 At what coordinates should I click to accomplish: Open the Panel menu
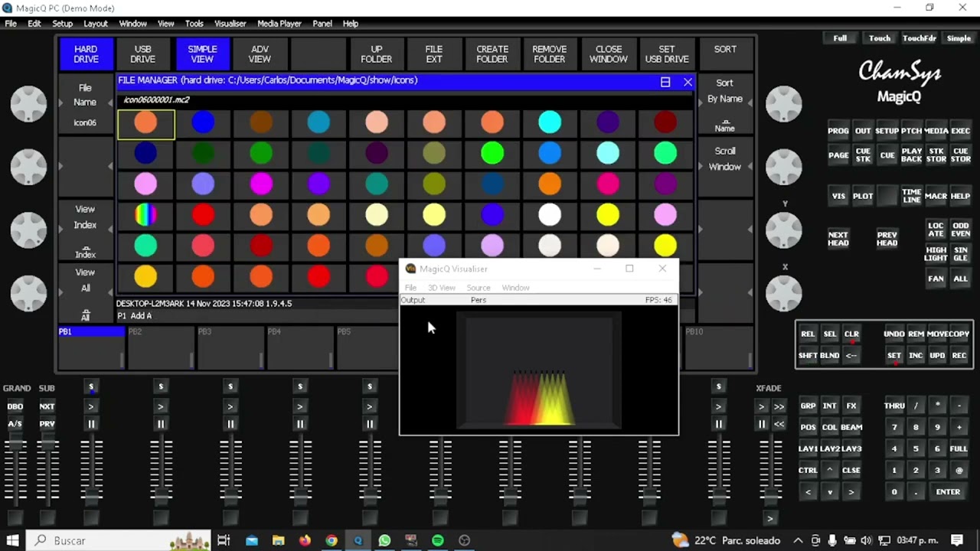(322, 24)
